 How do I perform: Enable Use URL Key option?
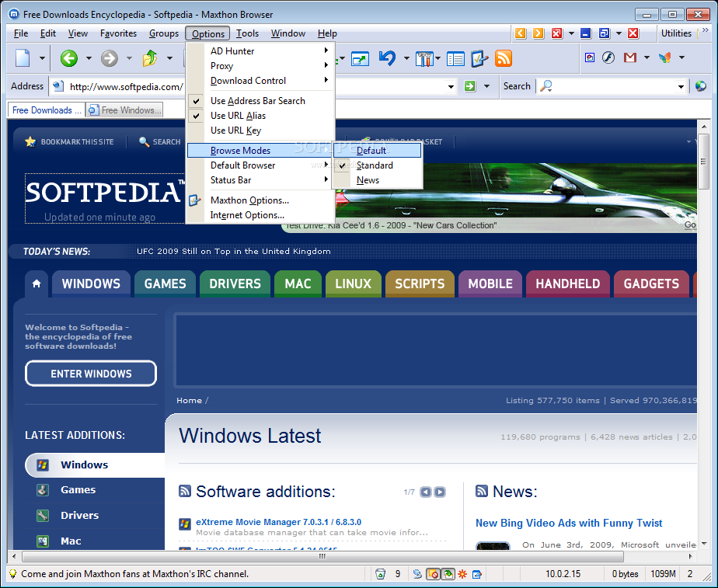(261, 130)
